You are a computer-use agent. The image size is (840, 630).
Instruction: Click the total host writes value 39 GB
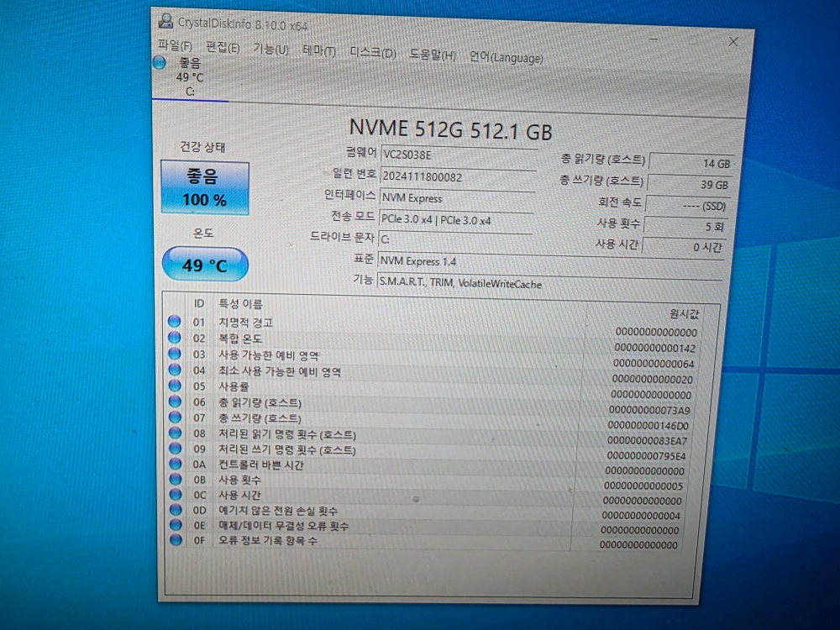coord(689,184)
